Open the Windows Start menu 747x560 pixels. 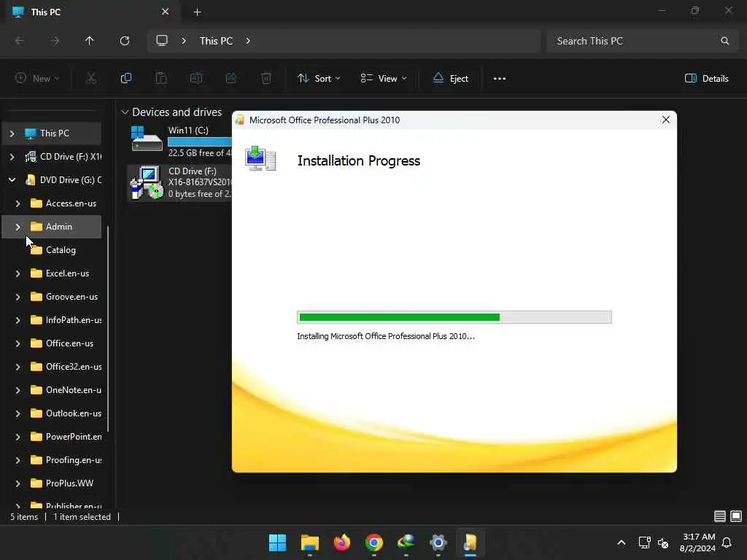coord(277,542)
